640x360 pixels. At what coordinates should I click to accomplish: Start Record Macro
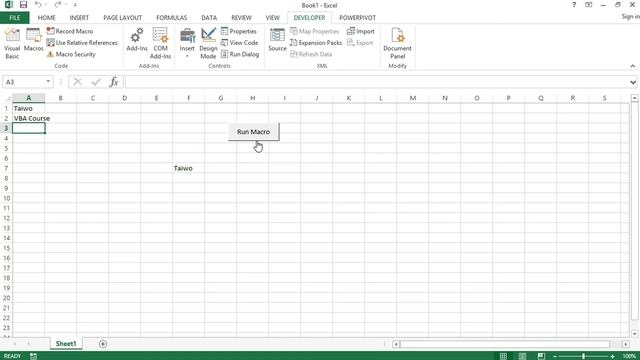click(x=70, y=31)
